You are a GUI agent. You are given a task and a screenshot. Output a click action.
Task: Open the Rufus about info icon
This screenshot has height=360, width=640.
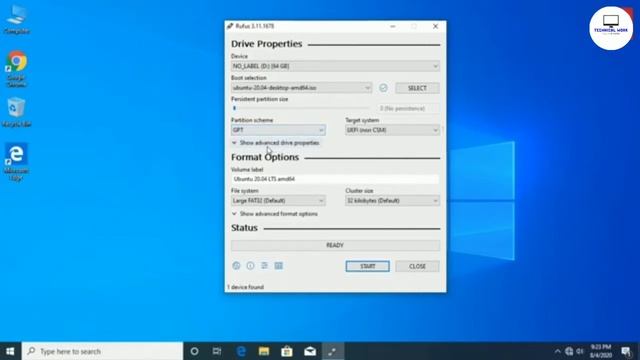(x=250, y=266)
